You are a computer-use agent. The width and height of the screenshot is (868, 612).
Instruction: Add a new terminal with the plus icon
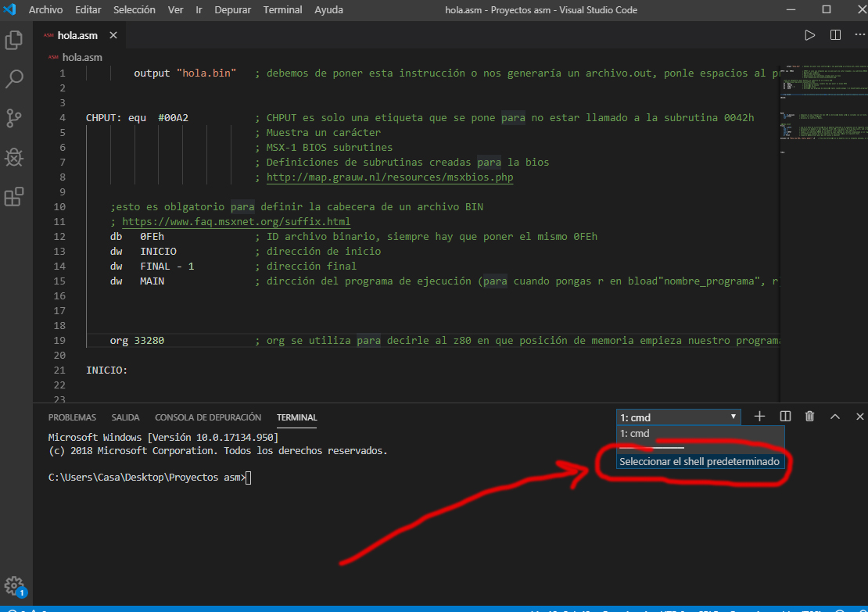(x=759, y=416)
